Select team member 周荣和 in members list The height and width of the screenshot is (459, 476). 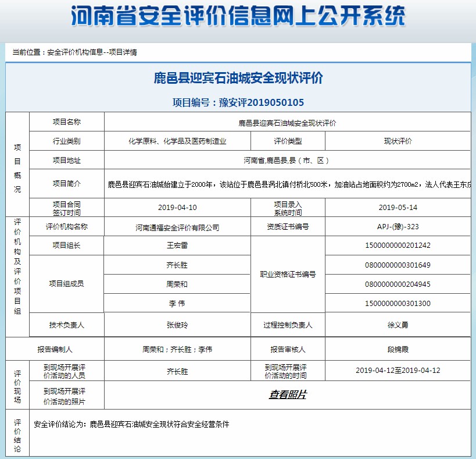(x=177, y=284)
